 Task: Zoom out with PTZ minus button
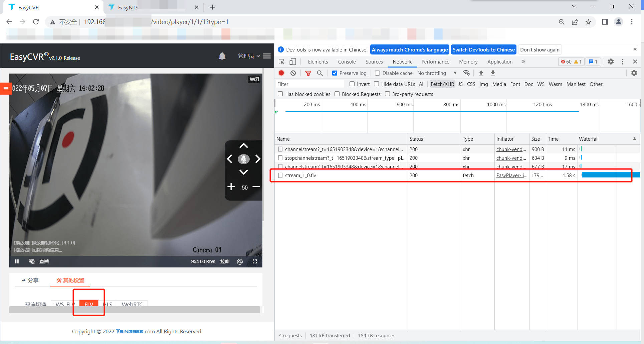point(256,187)
